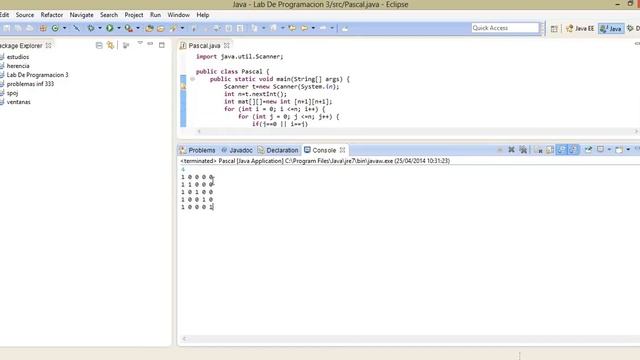Click the Open Perspective icon
The height and width of the screenshot is (360, 640).
click(554, 29)
